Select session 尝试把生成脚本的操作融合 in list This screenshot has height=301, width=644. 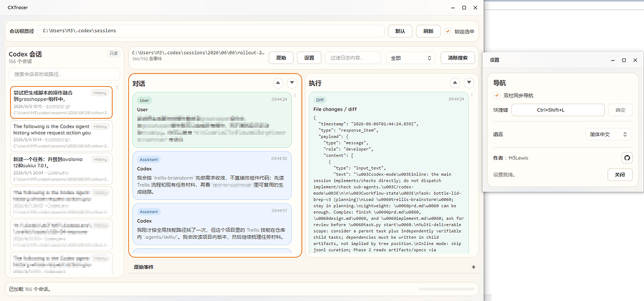61,102
